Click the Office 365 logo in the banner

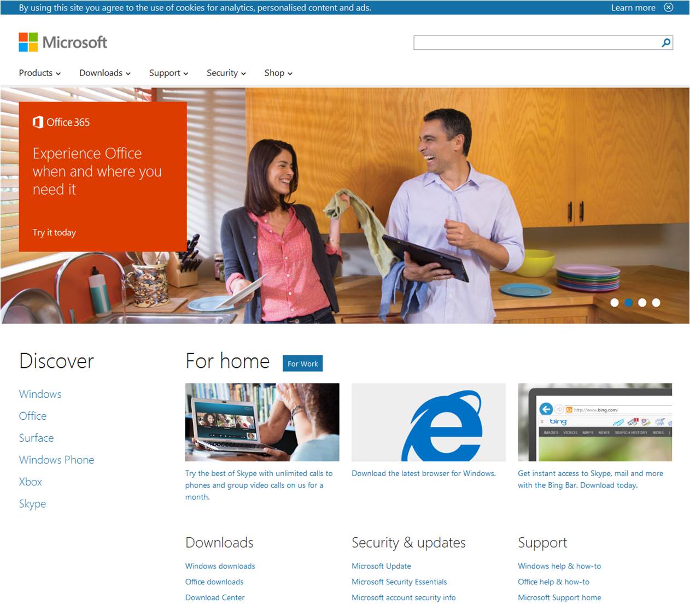pos(61,122)
